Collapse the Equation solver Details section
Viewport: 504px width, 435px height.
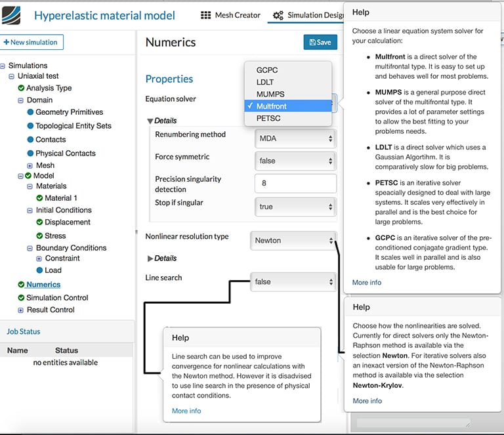[150, 121]
